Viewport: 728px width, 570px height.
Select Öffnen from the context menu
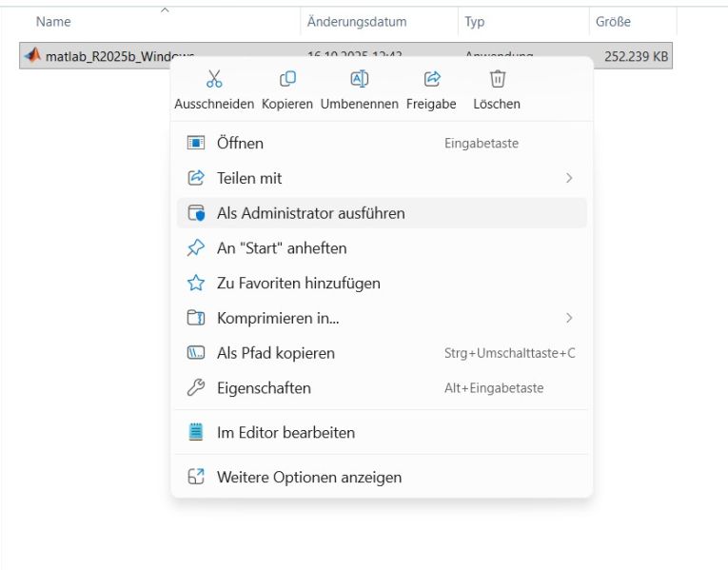240,144
